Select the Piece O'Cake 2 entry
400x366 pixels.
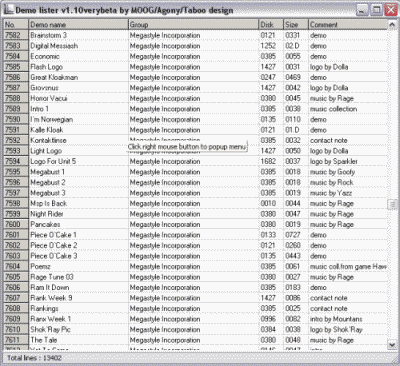point(54,245)
